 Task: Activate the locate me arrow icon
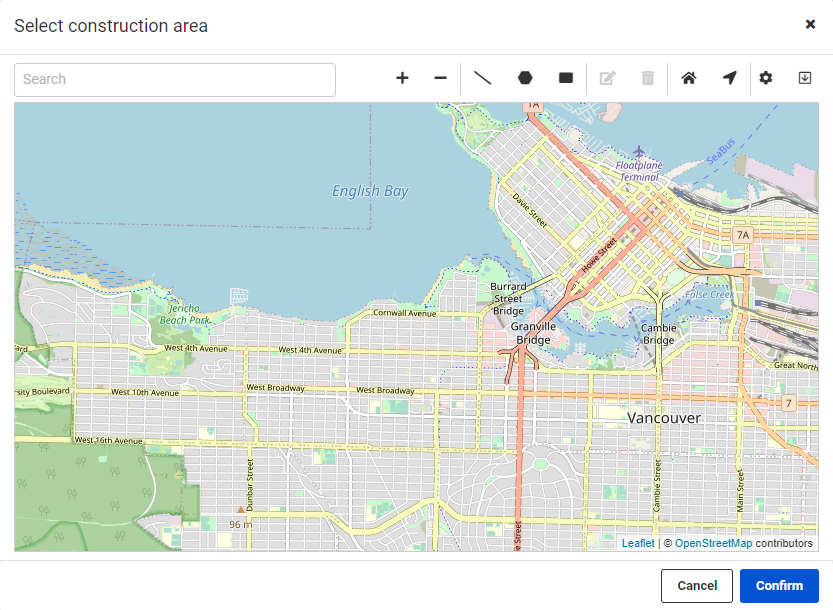coord(728,77)
